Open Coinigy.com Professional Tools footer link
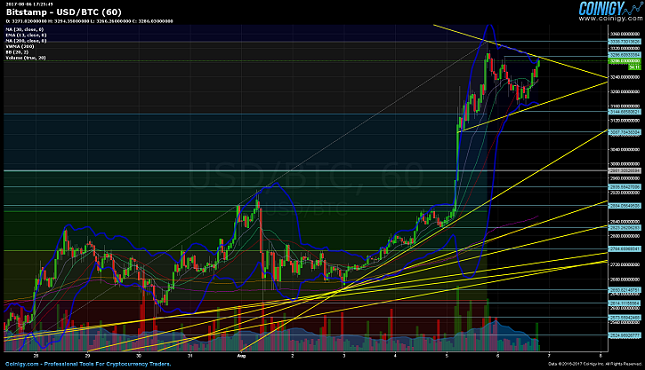 (88, 364)
